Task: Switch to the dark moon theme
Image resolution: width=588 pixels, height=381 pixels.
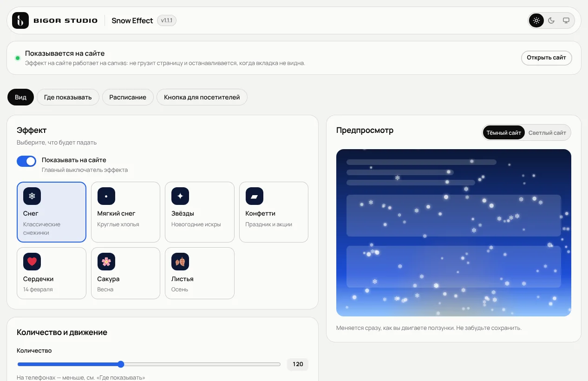Action: click(x=551, y=20)
